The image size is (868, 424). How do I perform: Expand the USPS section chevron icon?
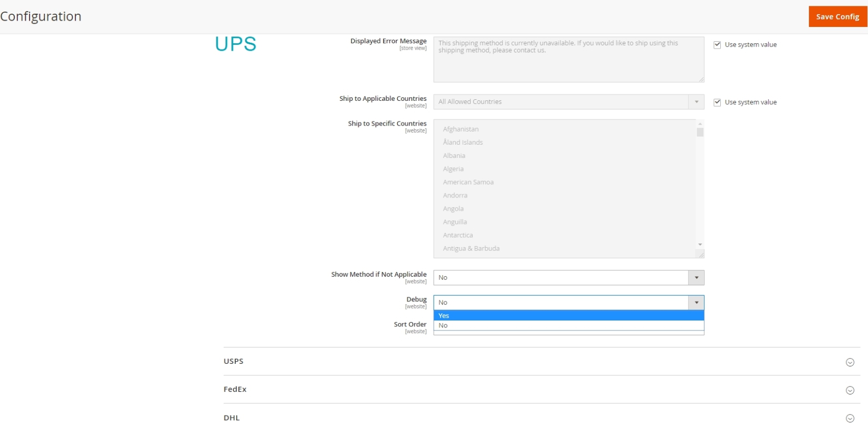(x=850, y=362)
